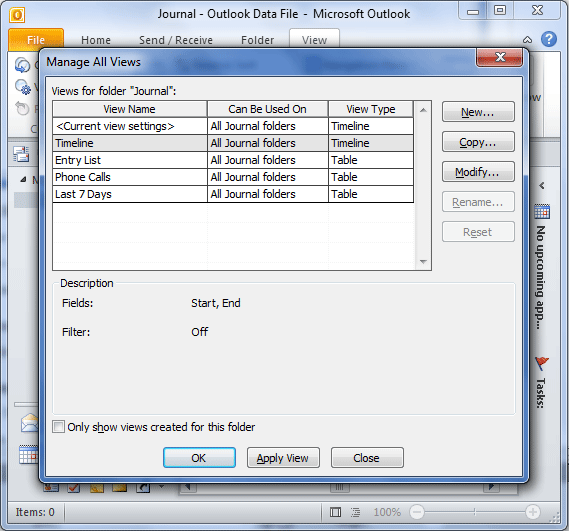This screenshot has height=531, width=569.
Task: Click the zoom in plus button
Action: pos(533,512)
